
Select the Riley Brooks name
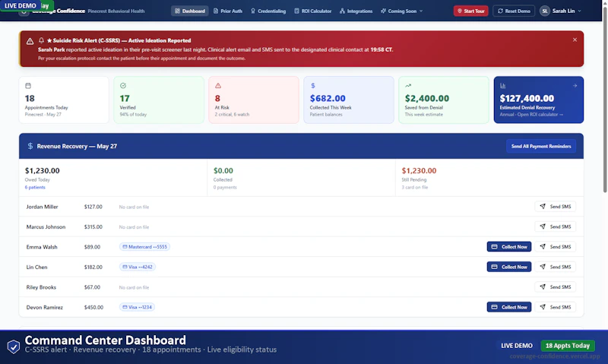(41, 288)
